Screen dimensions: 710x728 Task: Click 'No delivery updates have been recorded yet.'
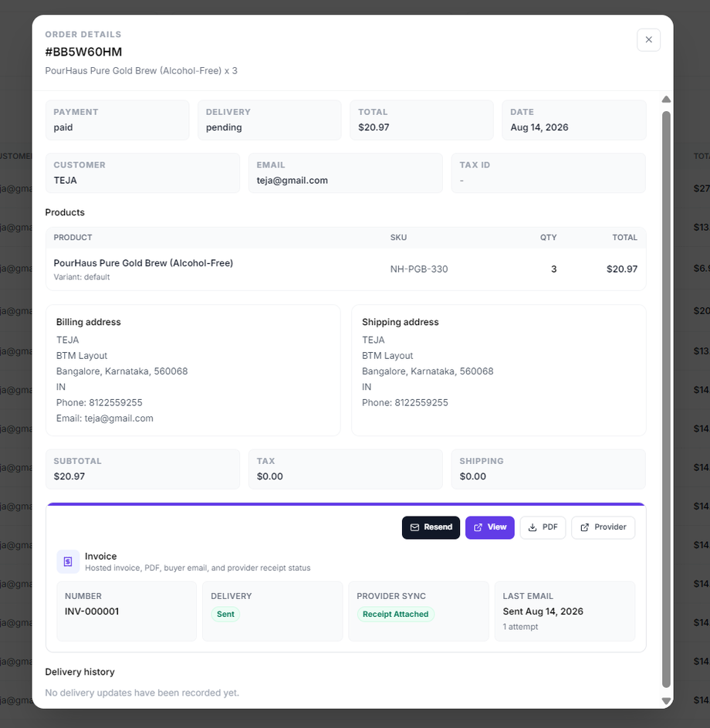[x=142, y=692]
